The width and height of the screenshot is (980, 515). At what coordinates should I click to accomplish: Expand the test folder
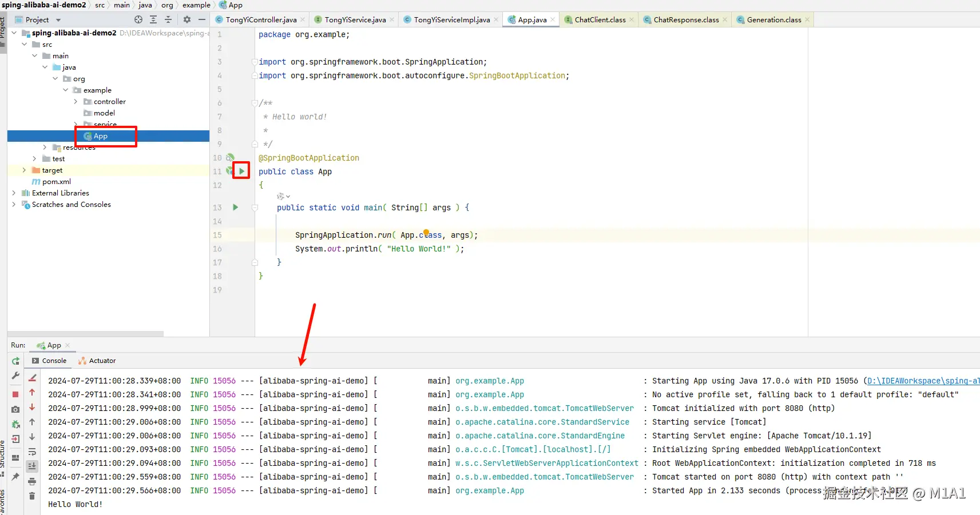pyautogui.click(x=35, y=159)
